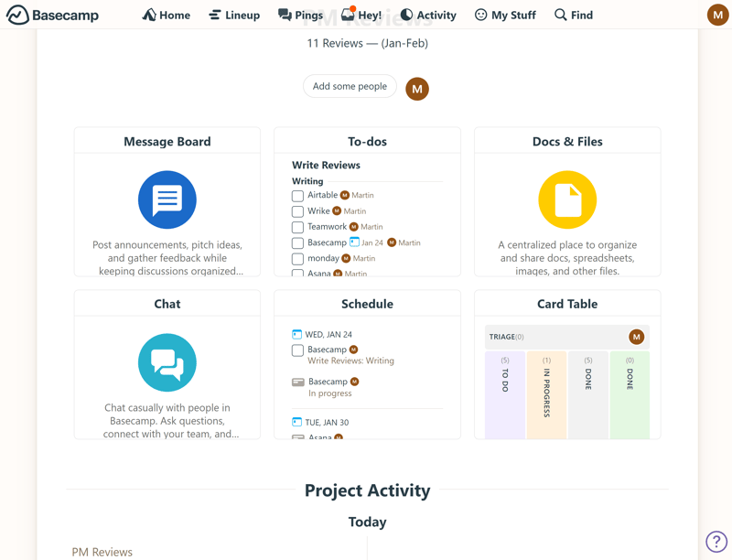Viewport: 732px width, 560px height.
Task: Click the Add some people button
Action: pos(350,86)
